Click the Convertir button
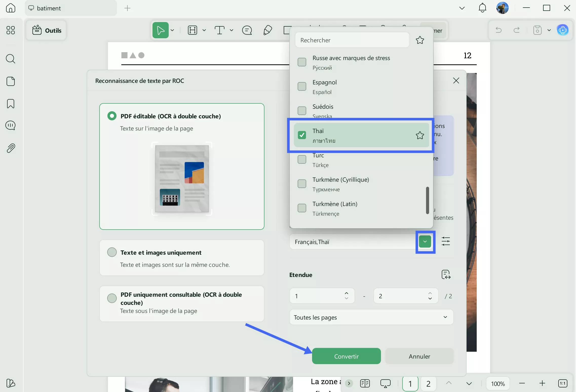Image resolution: width=576 pixels, height=392 pixels. pyautogui.click(x=346, y=356)
